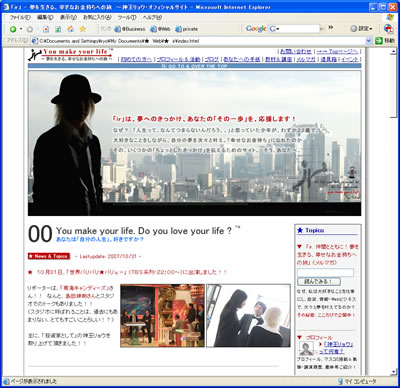This screenshot has height=388, width=400.
Task: Open the 表示(V) menu
Action: coord(68,17)
